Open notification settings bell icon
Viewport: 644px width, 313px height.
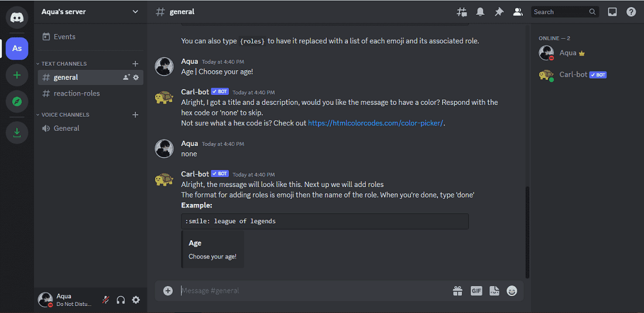click(480, 12)
